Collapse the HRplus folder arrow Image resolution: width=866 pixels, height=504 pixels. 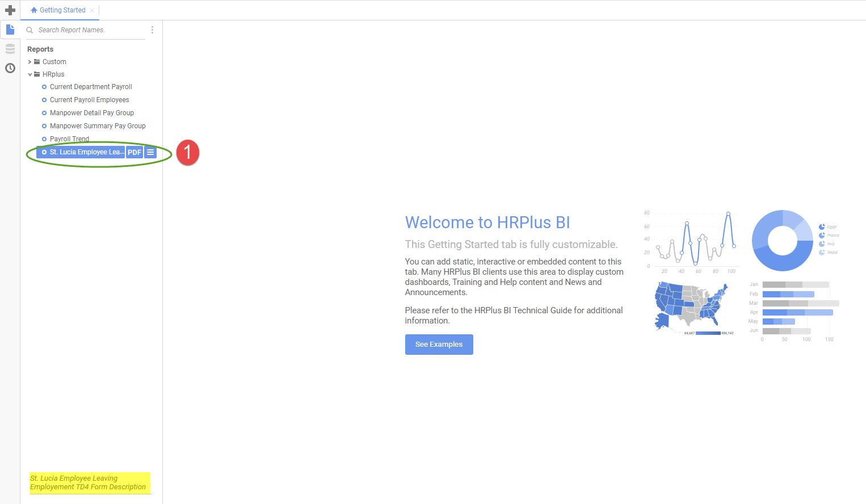pos(30,74)
